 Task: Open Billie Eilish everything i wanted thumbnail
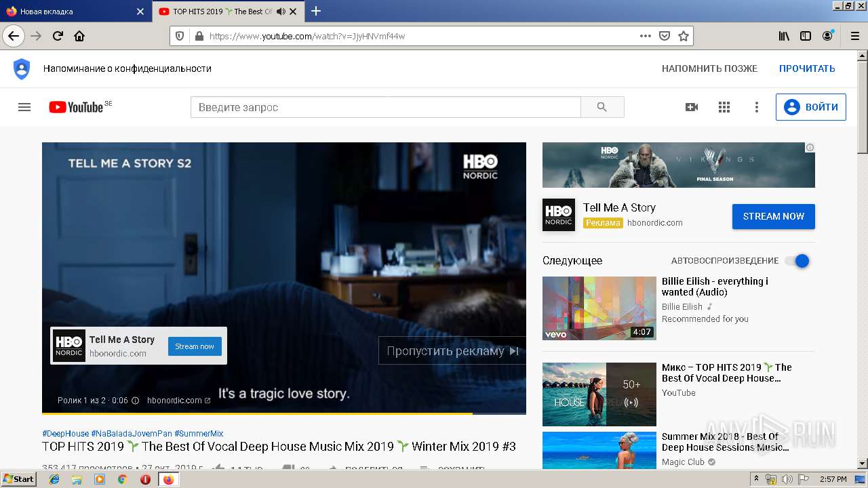(x=599, y=308)
